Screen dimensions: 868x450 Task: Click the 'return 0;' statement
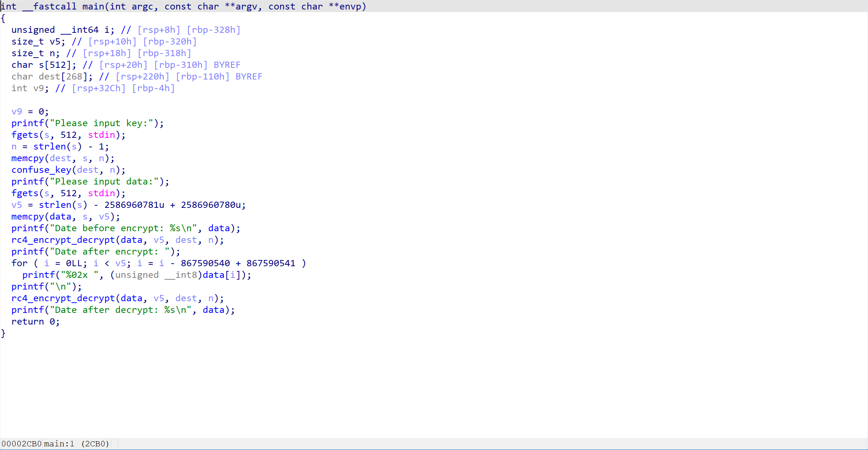click(36, 322)
